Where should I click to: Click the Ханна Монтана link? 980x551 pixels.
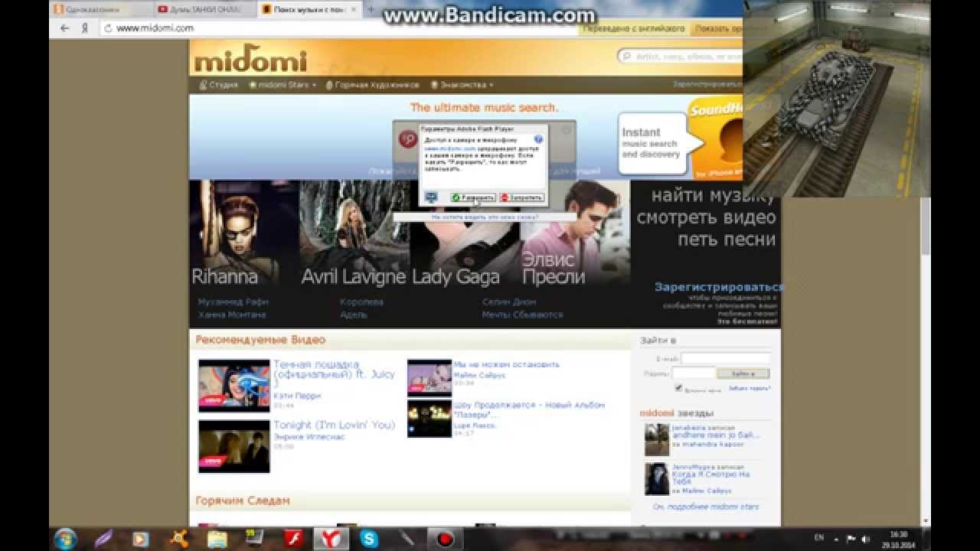tap(232, 315)
